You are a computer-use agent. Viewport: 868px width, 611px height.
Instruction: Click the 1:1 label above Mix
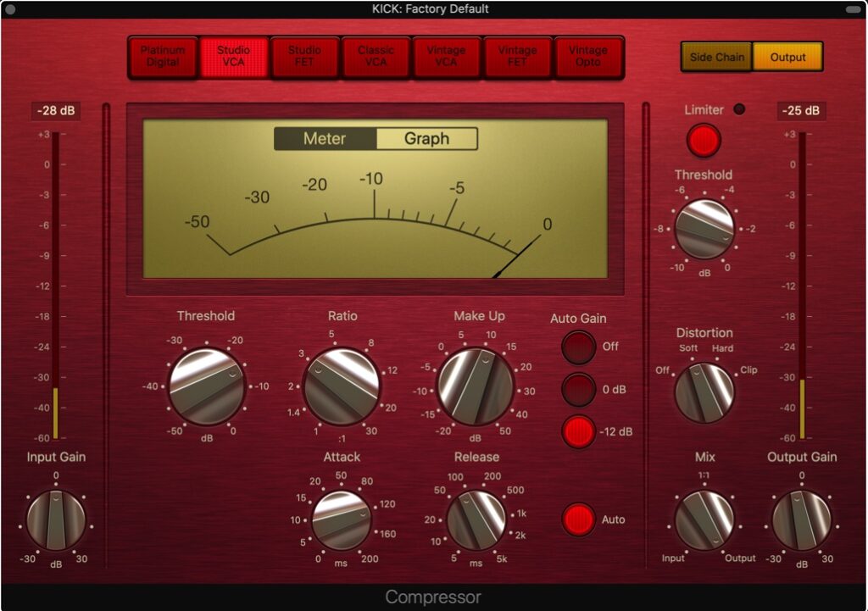click(704, 475)
